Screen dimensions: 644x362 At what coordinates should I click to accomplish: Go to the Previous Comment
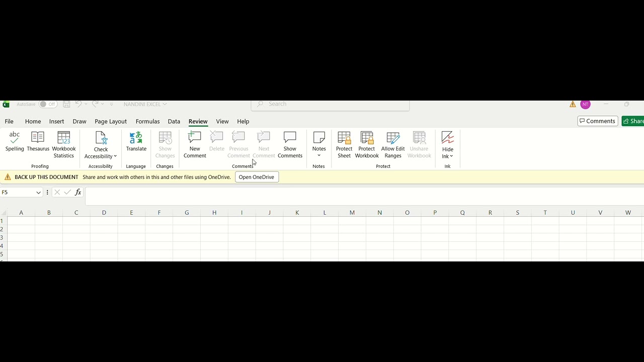238,145
